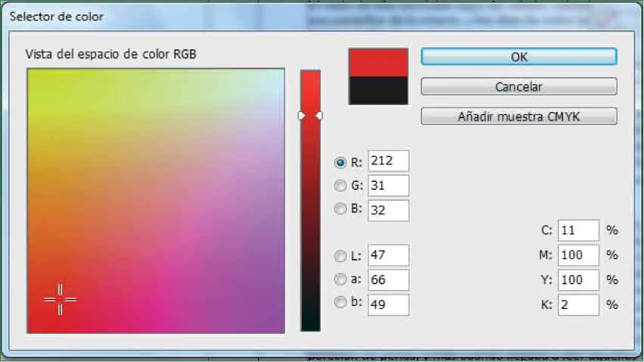Image resolution: width=644 pixels, height=362 pixels.
Task: Click the G value field showing 31
Action: click(x=387, y=186)
